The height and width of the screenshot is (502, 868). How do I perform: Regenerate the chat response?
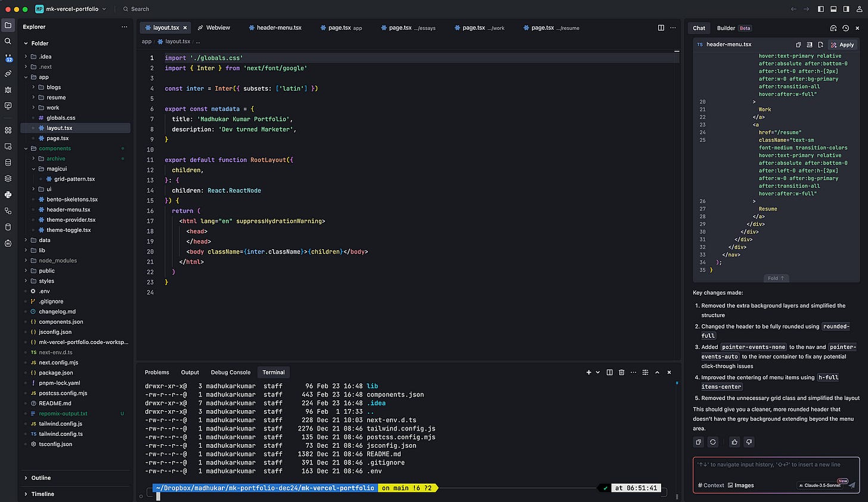[x=712, y=442]
